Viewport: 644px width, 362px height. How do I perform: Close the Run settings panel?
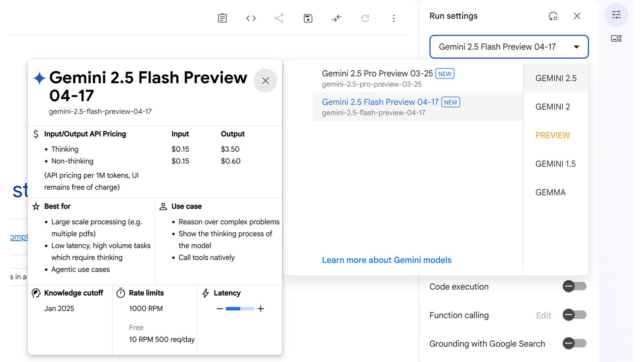click(x=577, y=16)
